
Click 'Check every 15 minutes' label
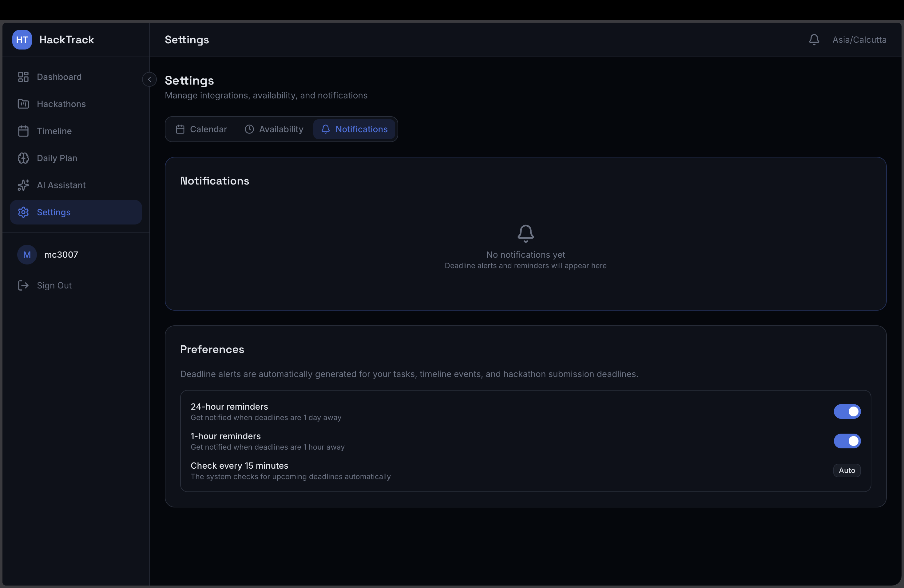pyautogui.click(x=239, y=466)
